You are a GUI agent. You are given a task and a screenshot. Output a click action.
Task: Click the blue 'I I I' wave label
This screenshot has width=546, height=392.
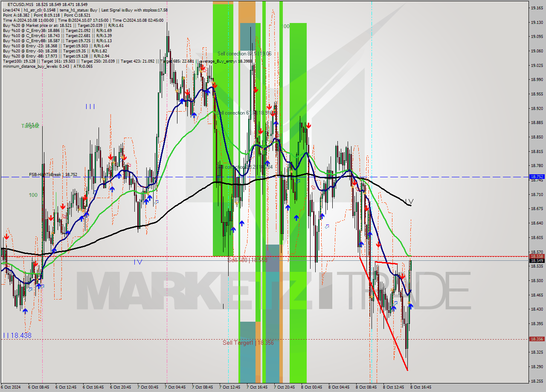(90, 107)
